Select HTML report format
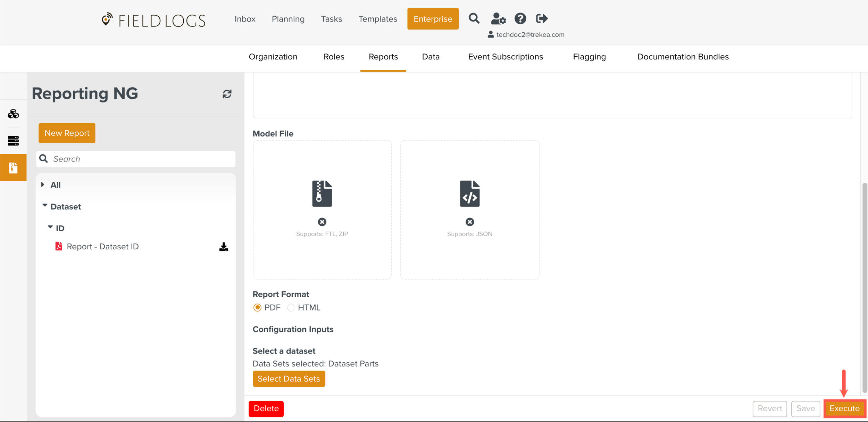 point(291,308)
